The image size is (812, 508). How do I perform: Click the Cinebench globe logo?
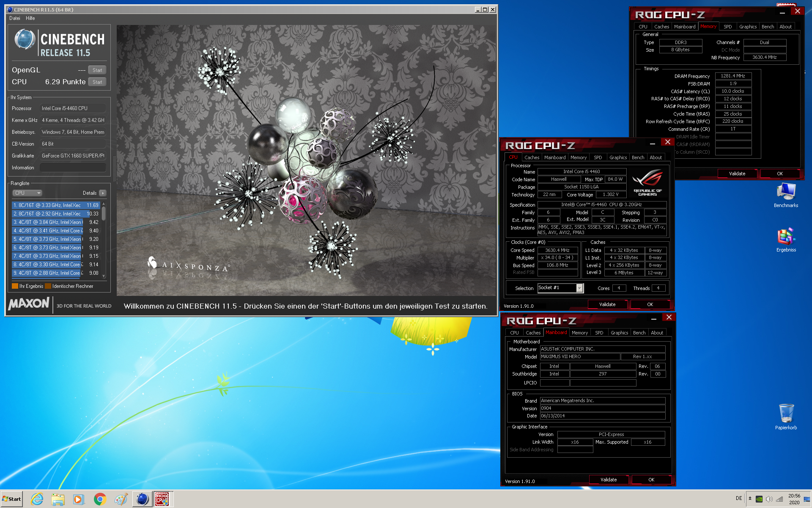(25, 39)
